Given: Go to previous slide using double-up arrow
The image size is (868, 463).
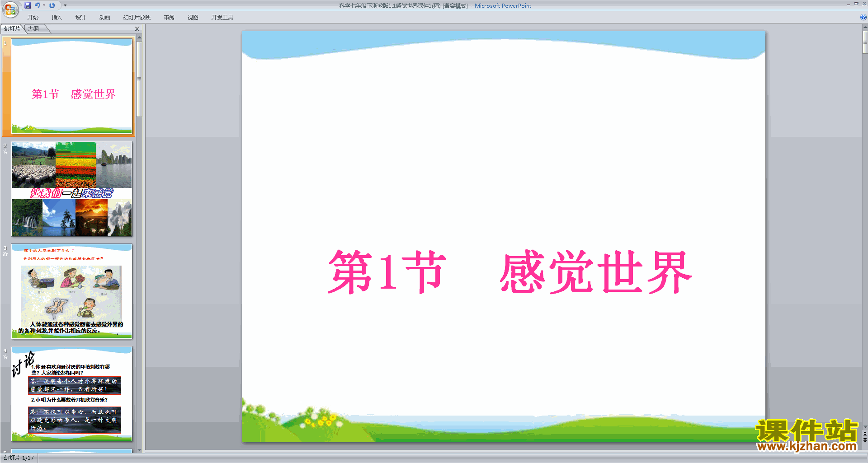Looking at the screenshot, I should [x=865, y=434].
